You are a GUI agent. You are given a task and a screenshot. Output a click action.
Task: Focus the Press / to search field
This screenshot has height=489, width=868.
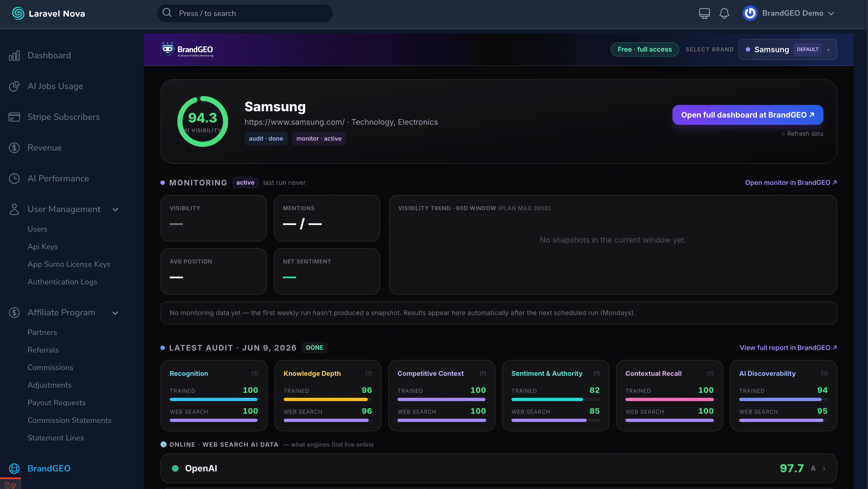click(245, 13)
